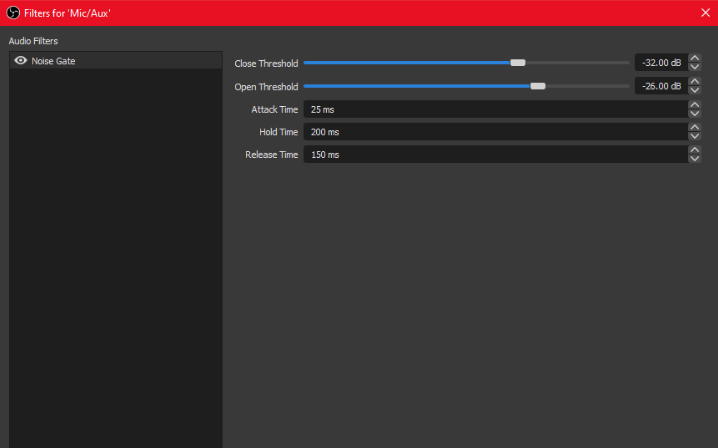The image size is (718, 448).
Task: Decrease Release Time with the down arrow
Action: pos(694,159)
